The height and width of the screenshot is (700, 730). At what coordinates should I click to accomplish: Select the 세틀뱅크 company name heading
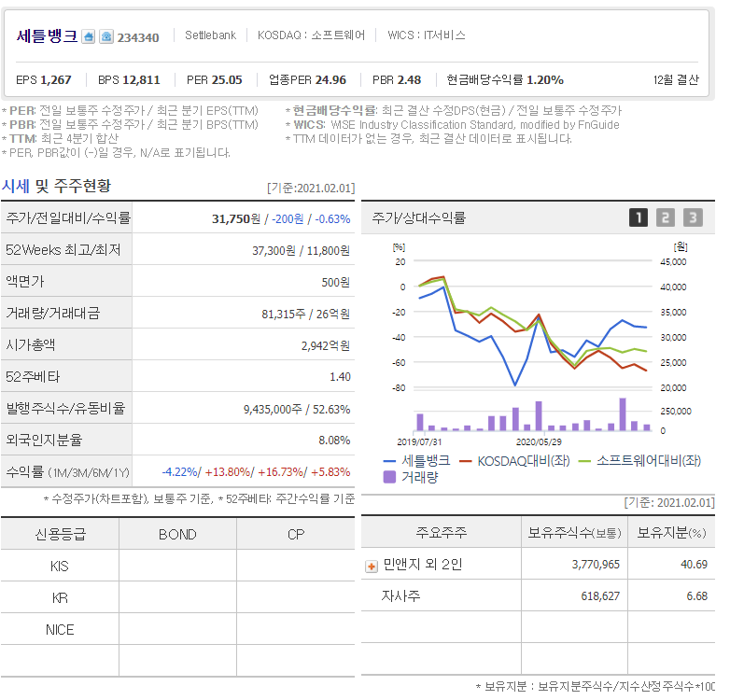point(47,35)
